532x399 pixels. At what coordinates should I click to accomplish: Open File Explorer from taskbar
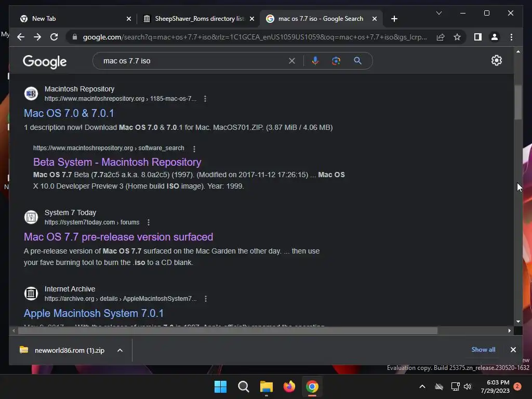267,387
